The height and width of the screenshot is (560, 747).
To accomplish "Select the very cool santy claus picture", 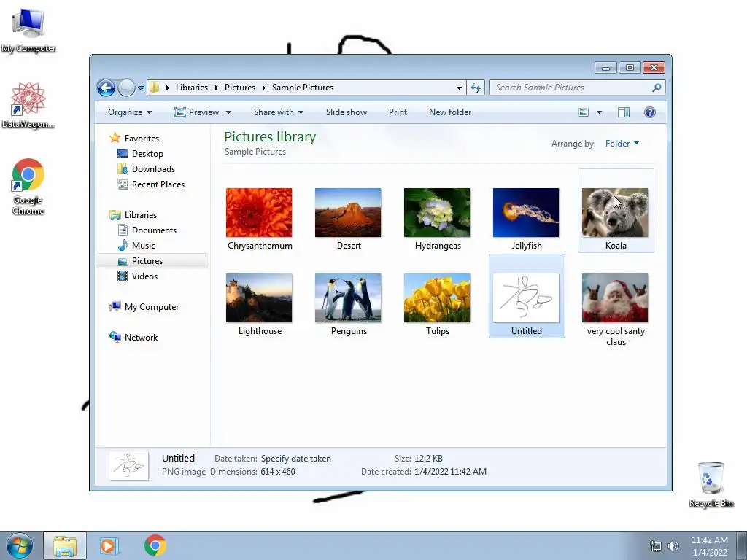I will pyautogui.click(x=615, y=298).
